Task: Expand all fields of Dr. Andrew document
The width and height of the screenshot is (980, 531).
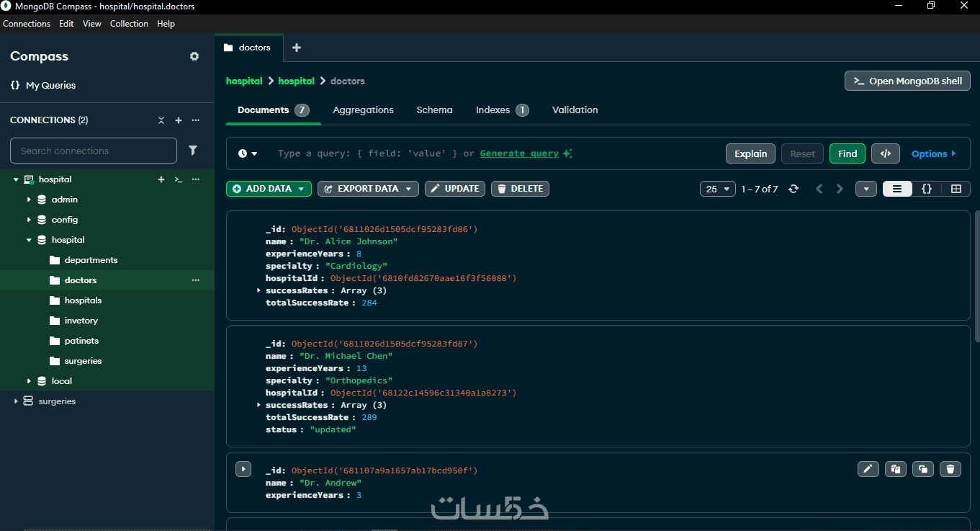Action: point(243,469)
